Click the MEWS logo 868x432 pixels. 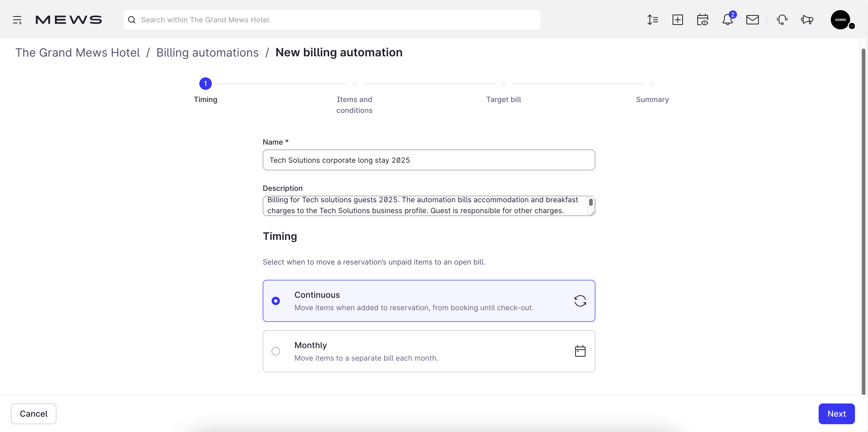point(69,20)
